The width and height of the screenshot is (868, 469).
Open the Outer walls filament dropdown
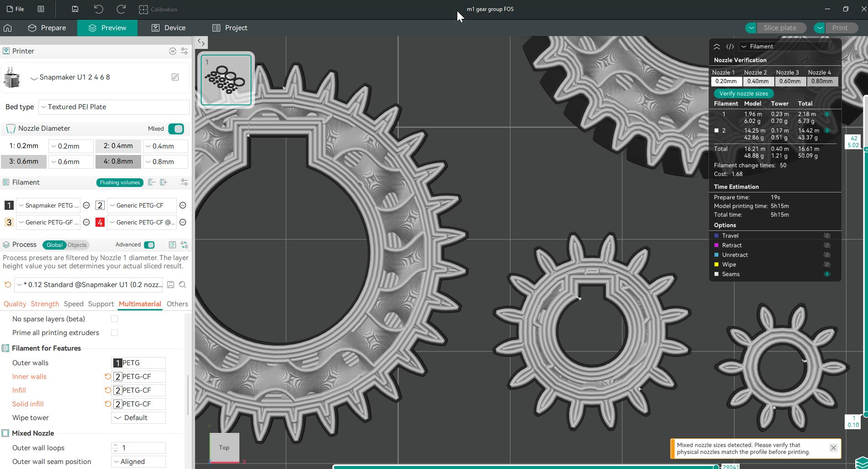click(138, 363)
